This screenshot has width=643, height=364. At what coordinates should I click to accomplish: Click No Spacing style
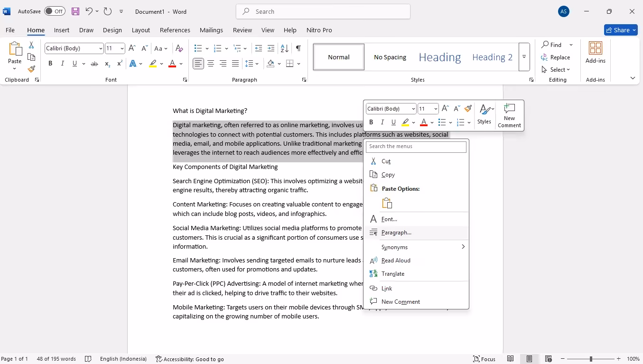pyautogui.click(x=390, y=57)
